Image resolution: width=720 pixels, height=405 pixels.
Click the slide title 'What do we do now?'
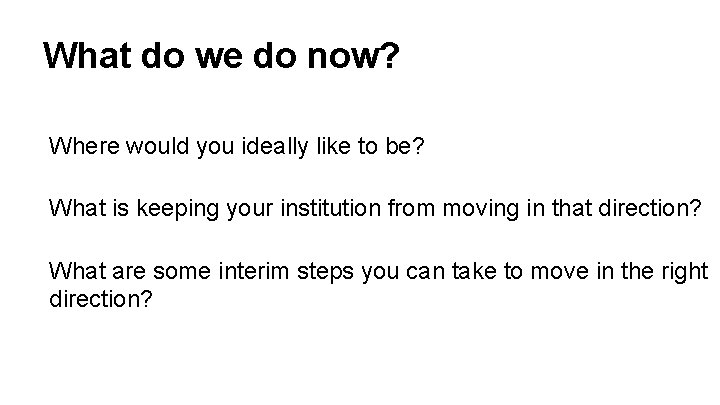point(221,56)
